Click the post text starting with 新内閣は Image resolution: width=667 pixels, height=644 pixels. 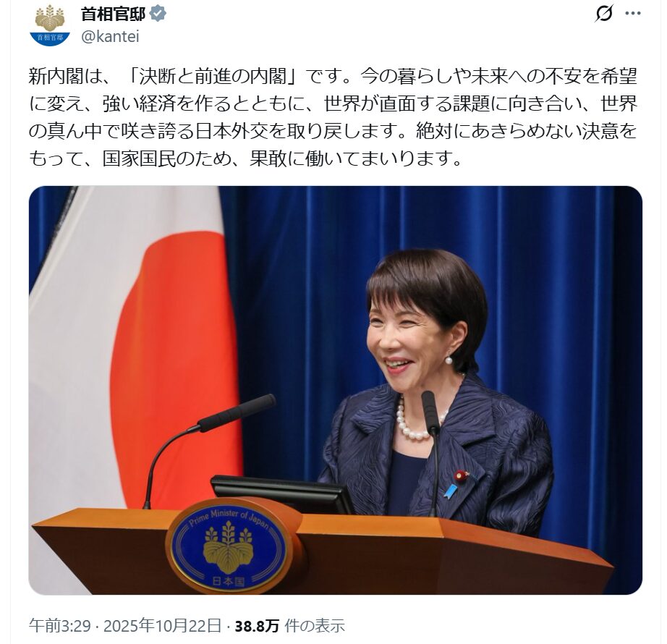click(333, 116)
